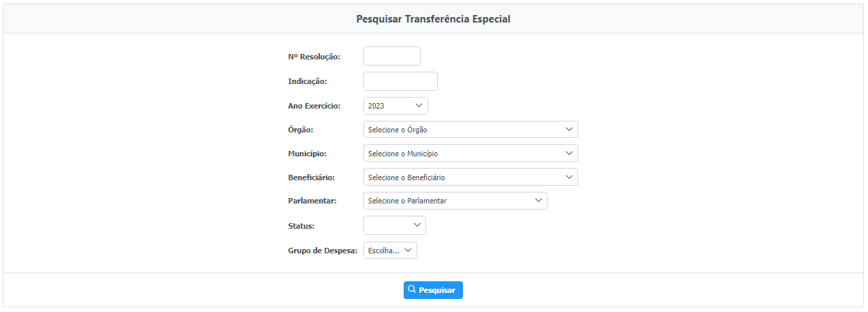This screenshot has height=312, width=868.
Task: Click the Município select's chevron arrow
Action: pos(569,153)
